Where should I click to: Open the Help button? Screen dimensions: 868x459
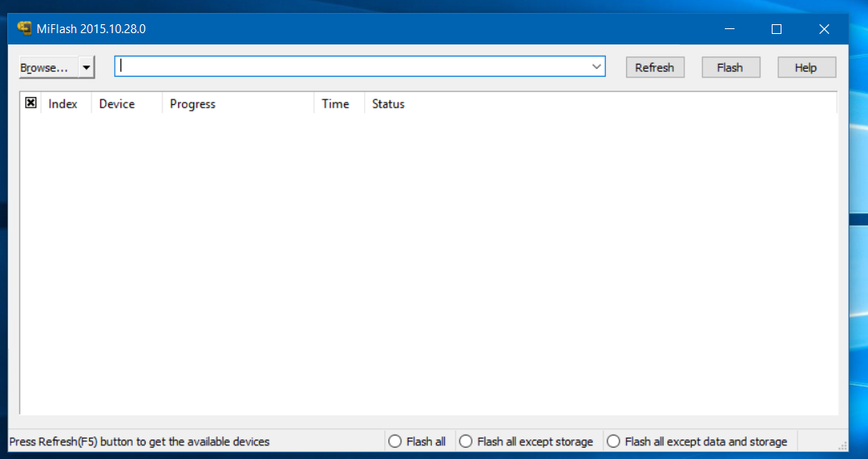(807, 67)
